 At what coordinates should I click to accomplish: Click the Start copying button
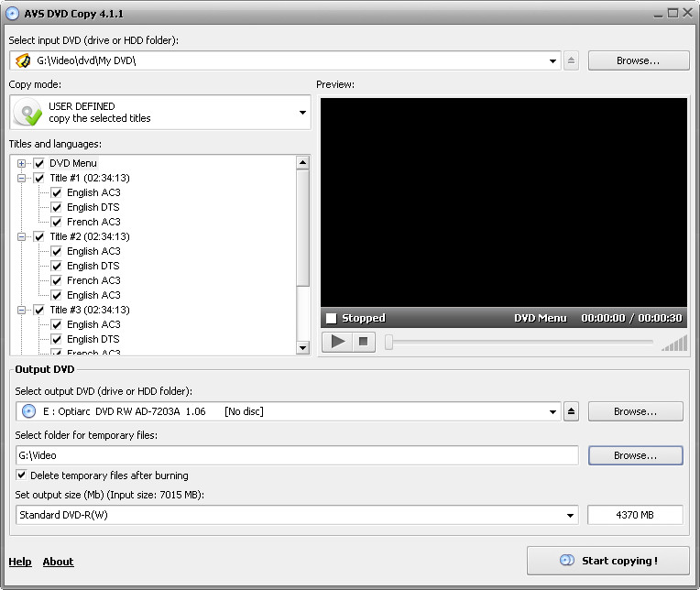coord(608,561)
